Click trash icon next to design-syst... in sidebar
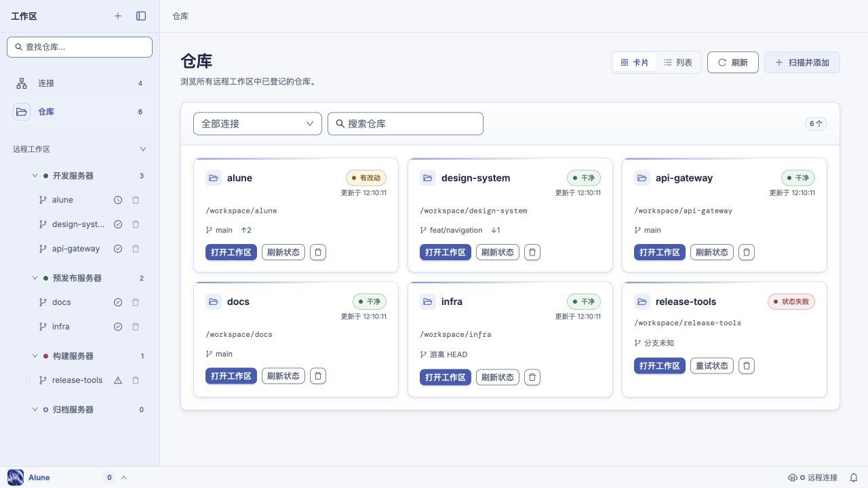Screen dimensions: 868x488 tap(136, 224)
